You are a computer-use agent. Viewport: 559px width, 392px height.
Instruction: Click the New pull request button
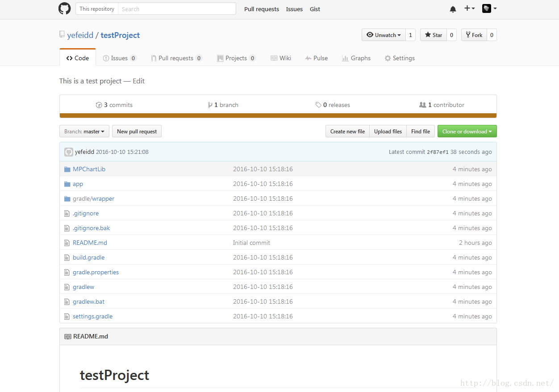137,131
